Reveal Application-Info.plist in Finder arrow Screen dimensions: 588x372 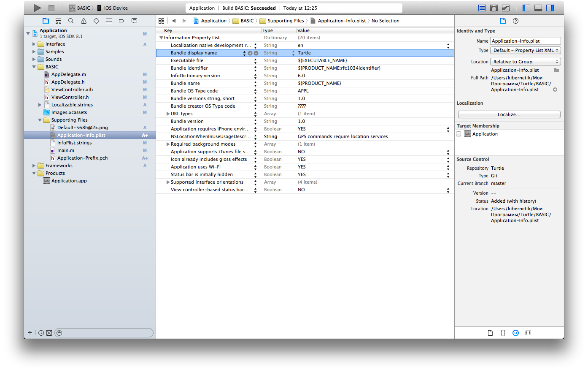coord(555,90)
